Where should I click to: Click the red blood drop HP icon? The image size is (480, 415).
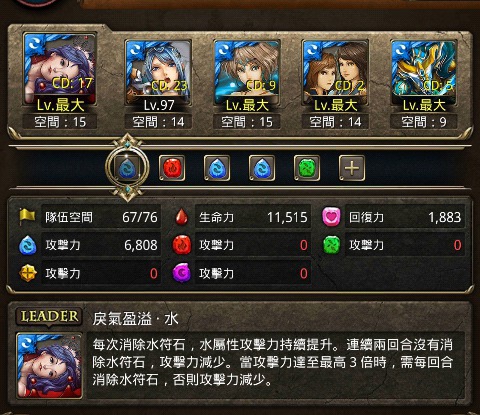coord(182,217)
